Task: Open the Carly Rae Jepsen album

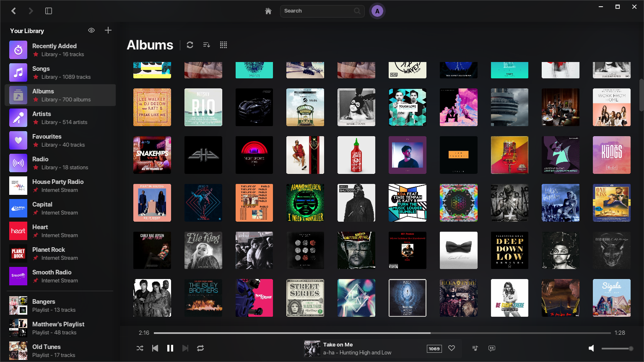Action: pyautogui.click(x=152, y=251)
